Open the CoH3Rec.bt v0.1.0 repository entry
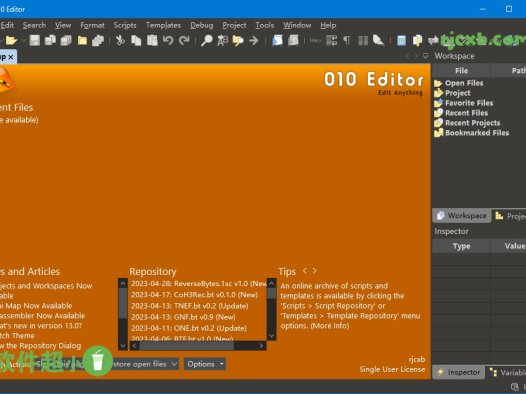Screen dimensions: 526x394 tap(194, 295)
